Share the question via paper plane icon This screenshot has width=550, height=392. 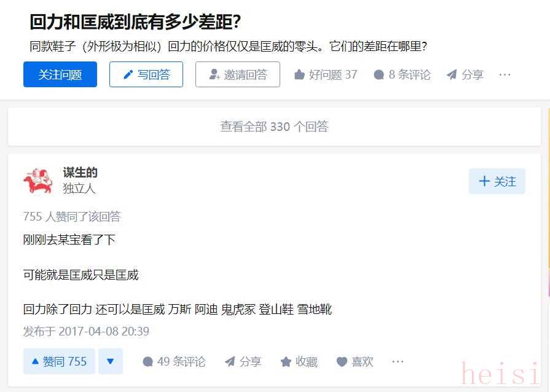(452, 75)
